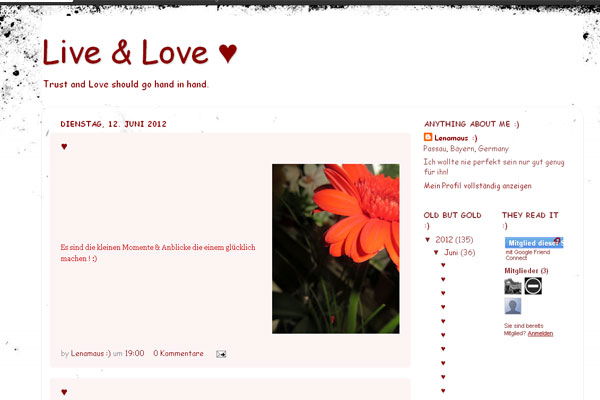Open the second heart post under Juni archive
600x400 pixels.
point(443,279)
